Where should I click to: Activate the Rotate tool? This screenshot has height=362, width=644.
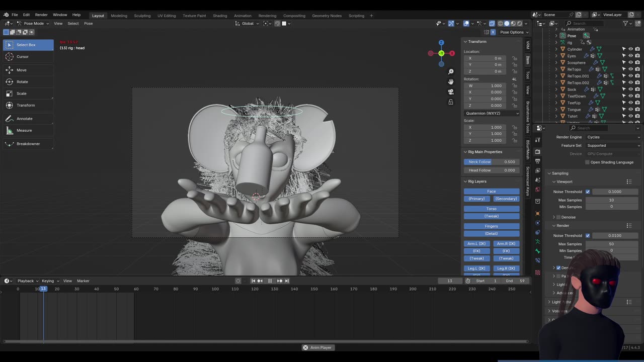click(28, 81)
